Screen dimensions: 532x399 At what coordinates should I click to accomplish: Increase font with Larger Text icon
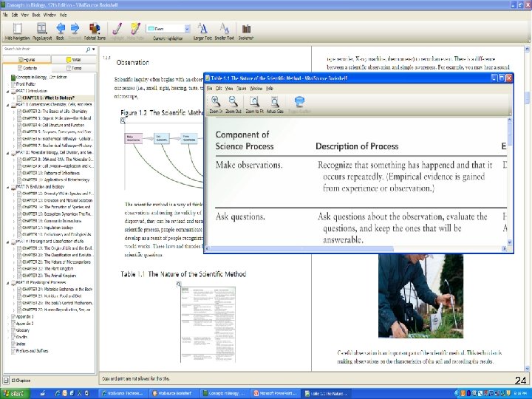coord(202,29)
